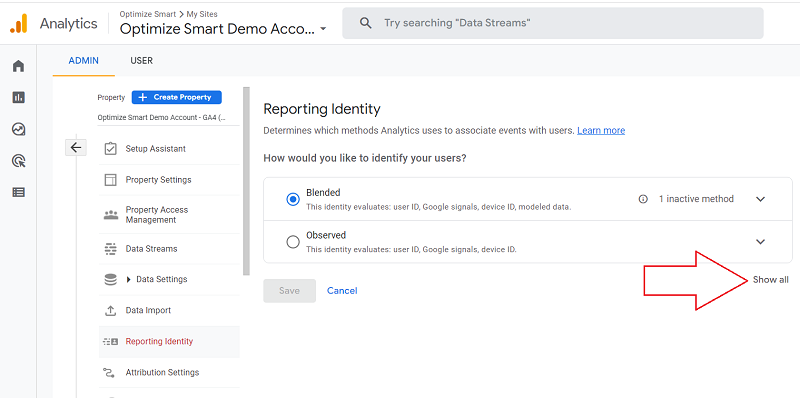The width and height of the screenshot is (800, 398).
Task: Click the Google Analytics logo
Action: 19,23
